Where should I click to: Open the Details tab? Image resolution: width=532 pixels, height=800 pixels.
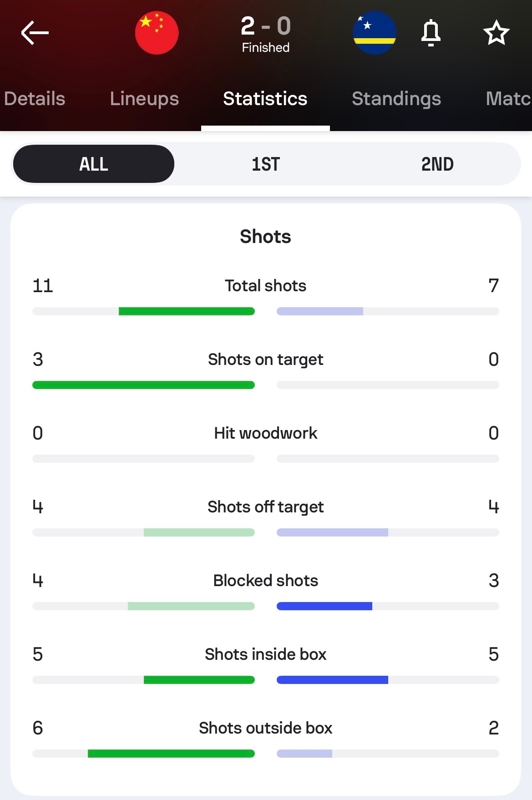[35, 98]
